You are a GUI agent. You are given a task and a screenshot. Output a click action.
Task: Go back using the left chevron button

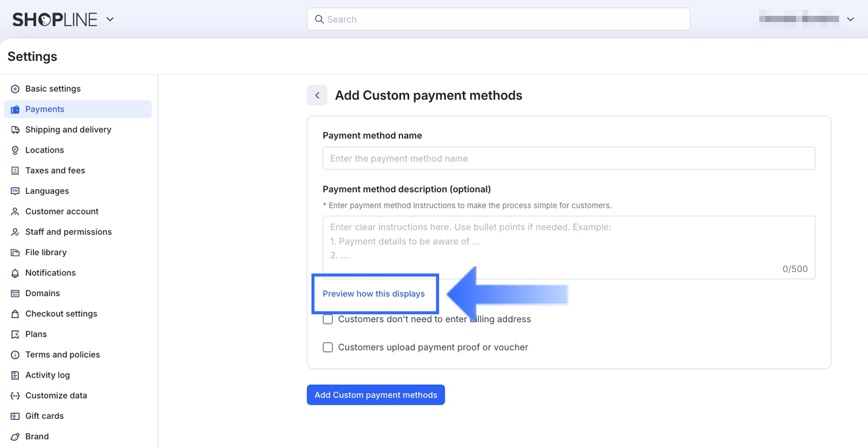pyautogui.click(x=317, y=95)
